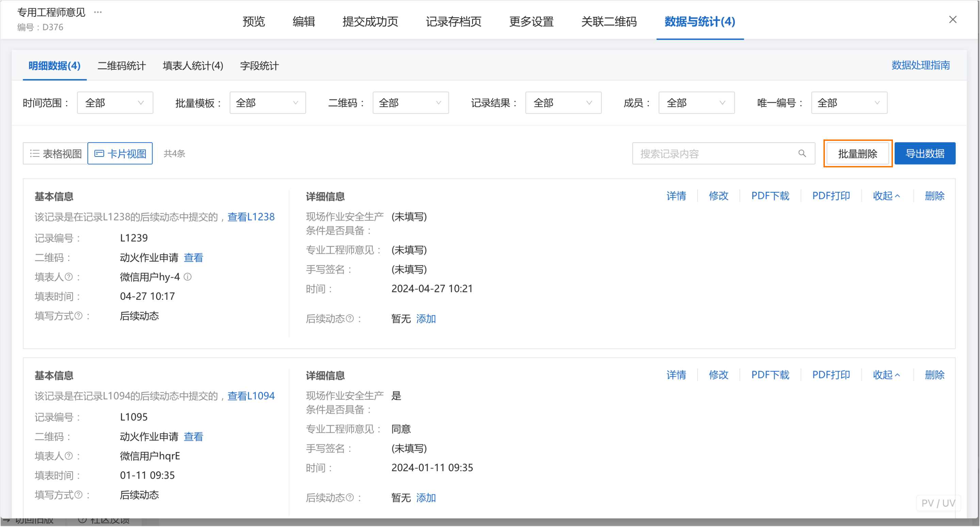Open the three-dot menu beside 专用工程师意见
980x527 pixels.
(98, 12)
